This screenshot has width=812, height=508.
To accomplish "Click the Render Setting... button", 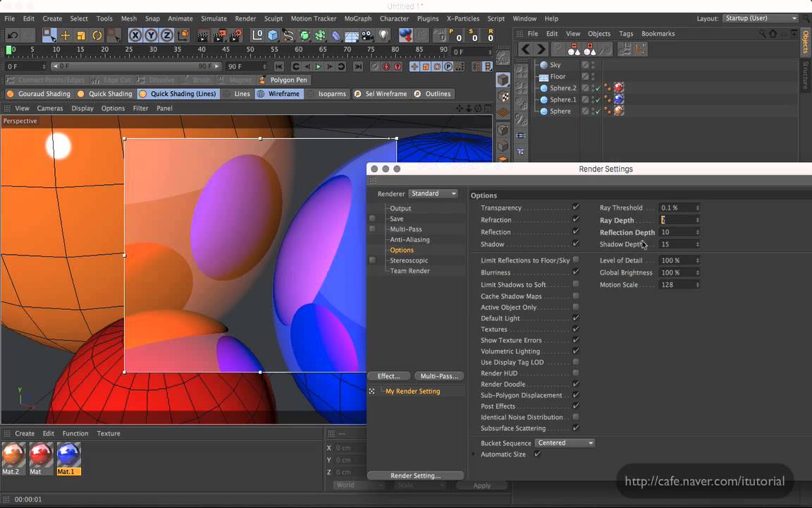I will pos(415,476).
